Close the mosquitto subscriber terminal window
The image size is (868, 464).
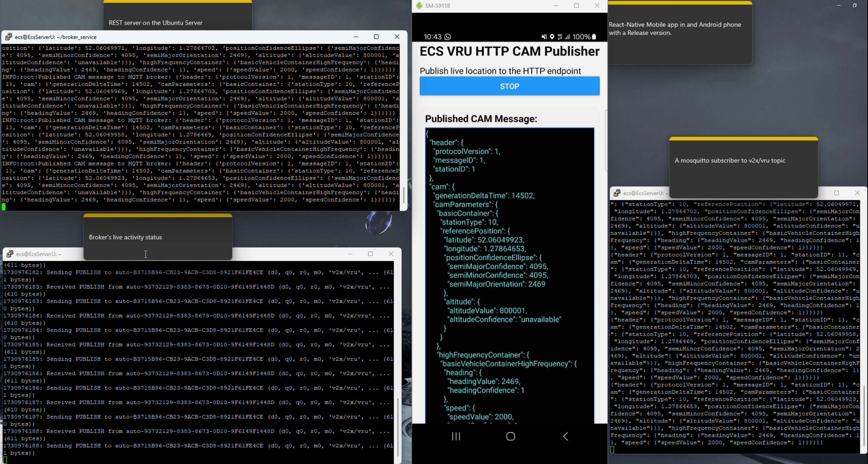(x=857, y=193)
